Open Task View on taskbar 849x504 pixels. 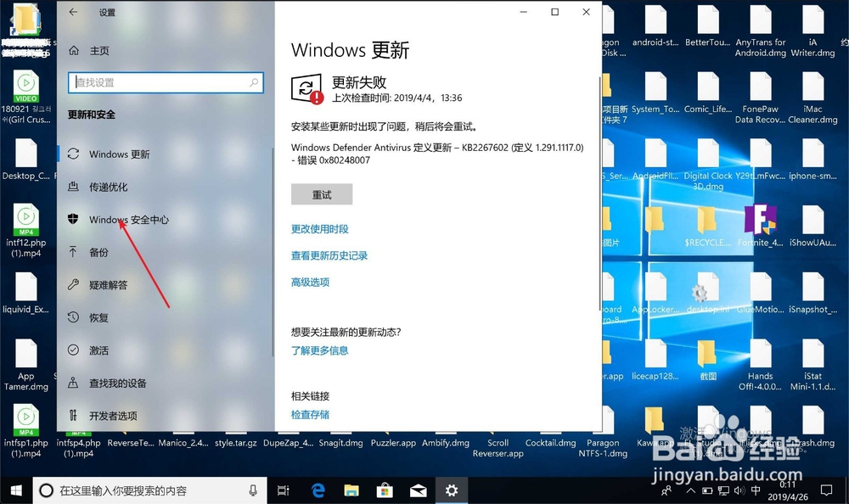click(x=284, y=490)
